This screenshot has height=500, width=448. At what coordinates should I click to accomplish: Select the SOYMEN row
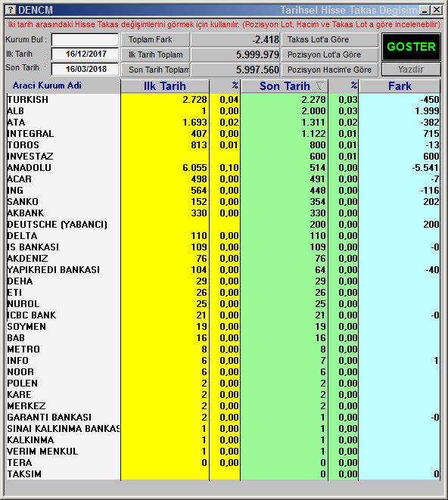[x=223, y=327]
